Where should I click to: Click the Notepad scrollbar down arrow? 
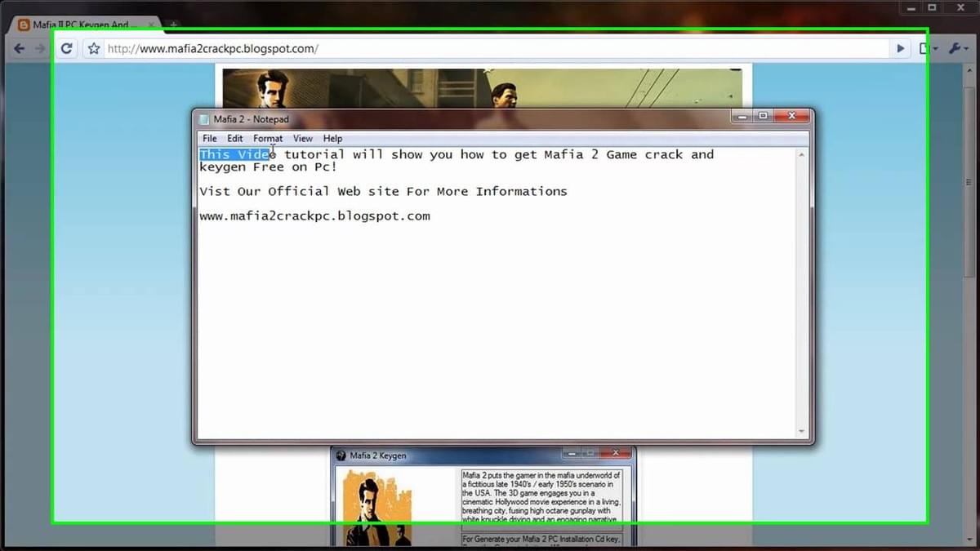[x=801, y=431]
